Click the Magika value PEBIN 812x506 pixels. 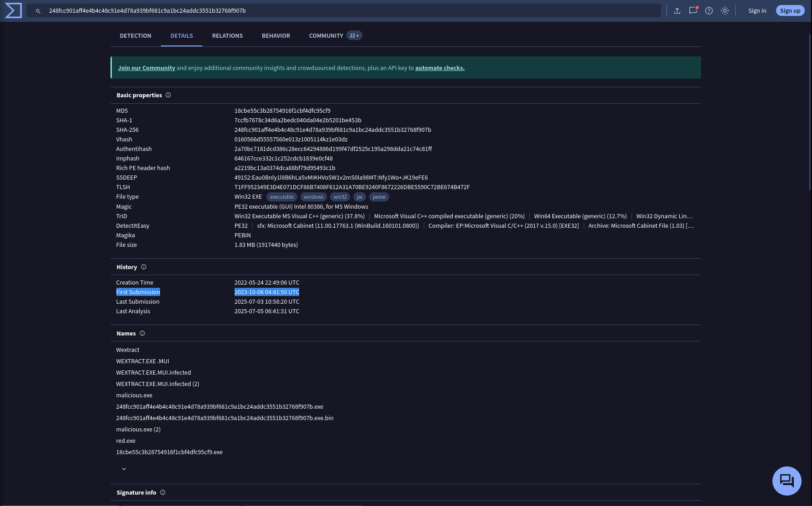(242, 235)
